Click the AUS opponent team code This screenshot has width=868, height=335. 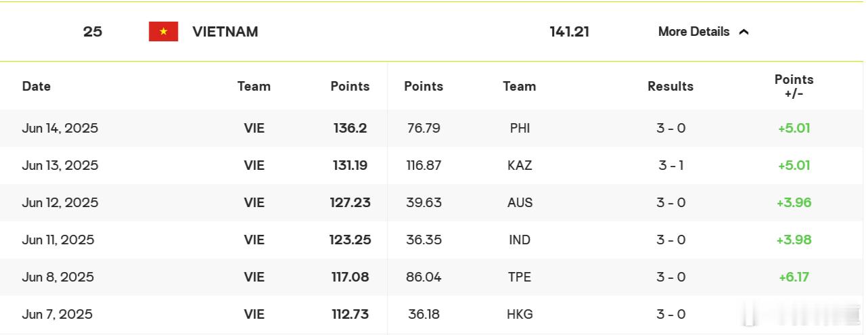click(520, 202)
